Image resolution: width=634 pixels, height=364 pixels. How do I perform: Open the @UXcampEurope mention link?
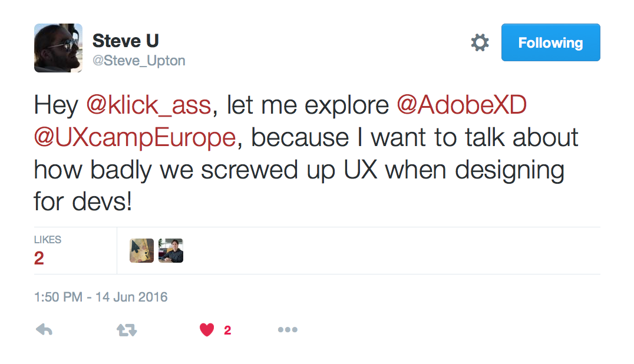pyautogui.click(x=135, y=137)
